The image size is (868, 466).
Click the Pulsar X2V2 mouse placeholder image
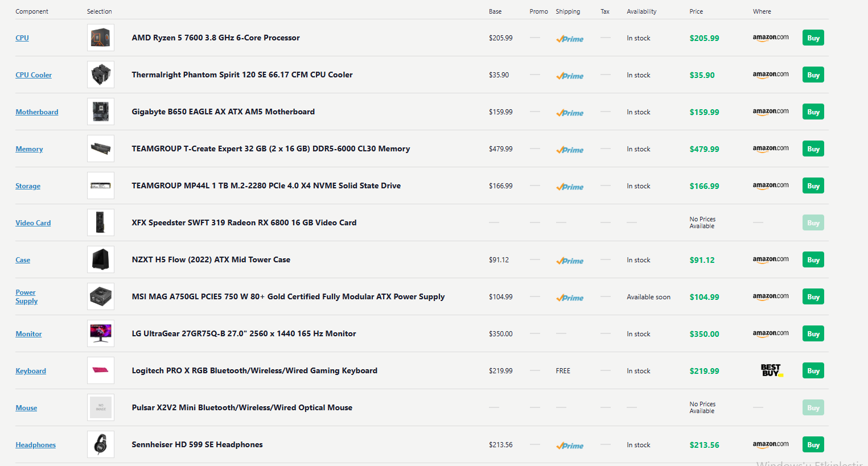[x=101, y=407]
